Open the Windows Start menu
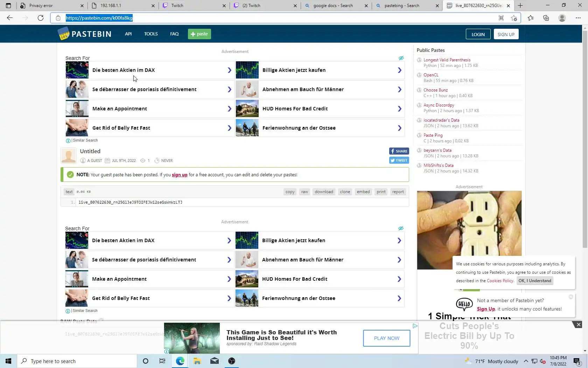 point(8,361)
